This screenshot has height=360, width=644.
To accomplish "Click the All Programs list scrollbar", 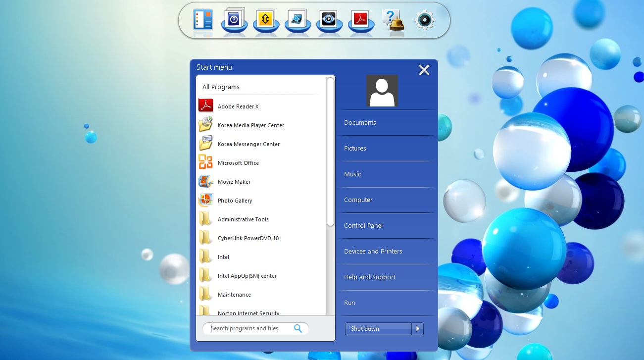I will click(x=330, y=151).
